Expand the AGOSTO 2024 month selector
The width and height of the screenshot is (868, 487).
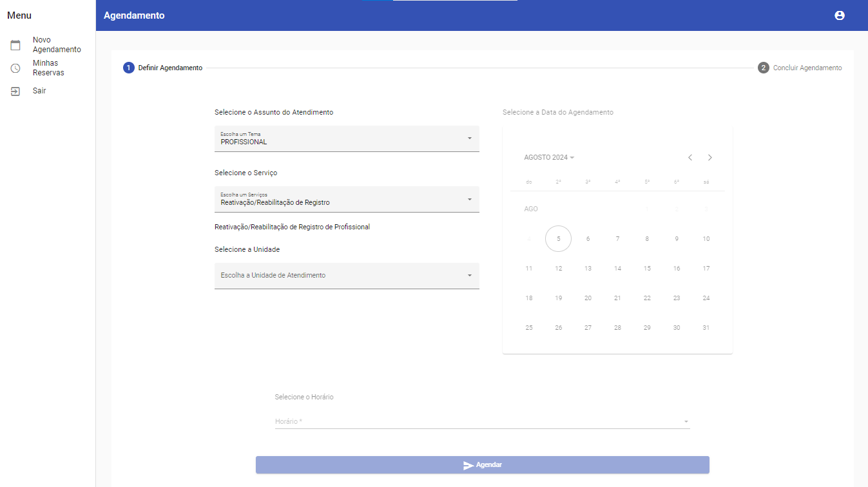point(549,158)
